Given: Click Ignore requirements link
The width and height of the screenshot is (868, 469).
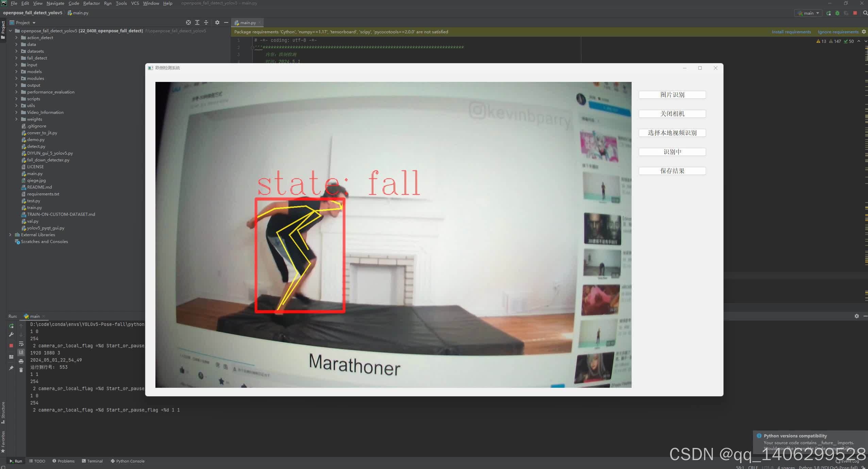Looking at the screenshot, I should (x=838, y=32).
